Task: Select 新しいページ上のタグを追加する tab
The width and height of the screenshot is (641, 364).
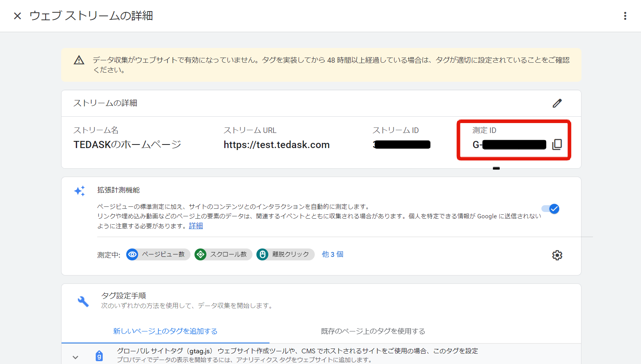Action: [x=165, y=331]
